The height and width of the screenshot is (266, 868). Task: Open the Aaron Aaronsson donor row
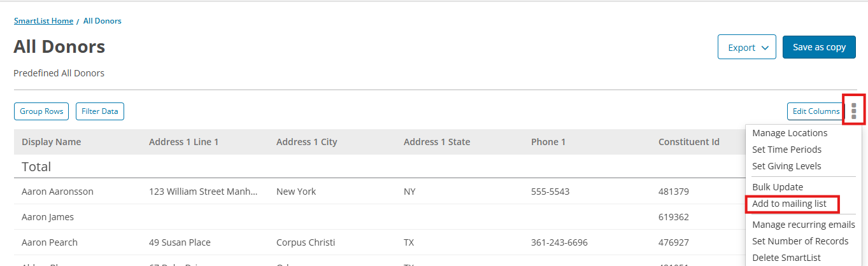pos(380,191)
